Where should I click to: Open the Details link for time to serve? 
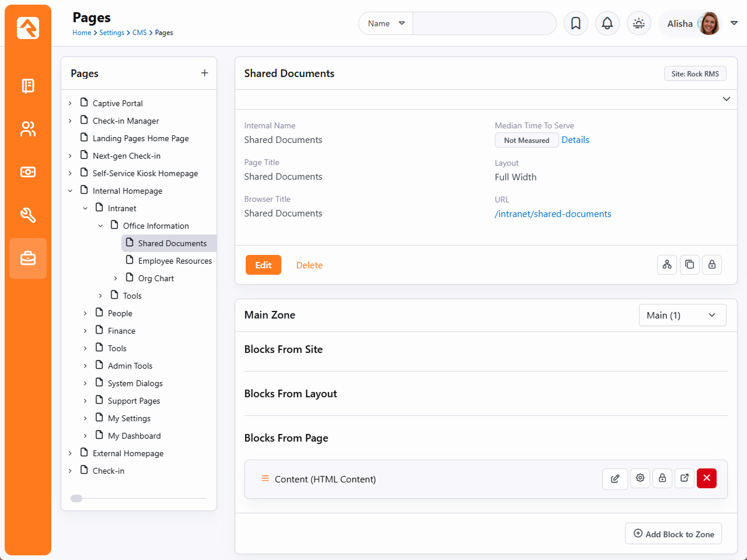pos(575,140)
